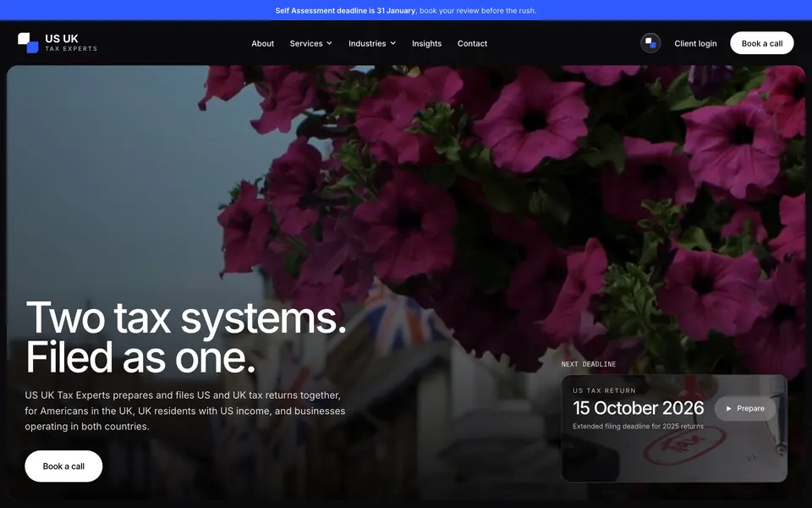Go to the Contact page

pyautogui.click(x=472, y=43)
